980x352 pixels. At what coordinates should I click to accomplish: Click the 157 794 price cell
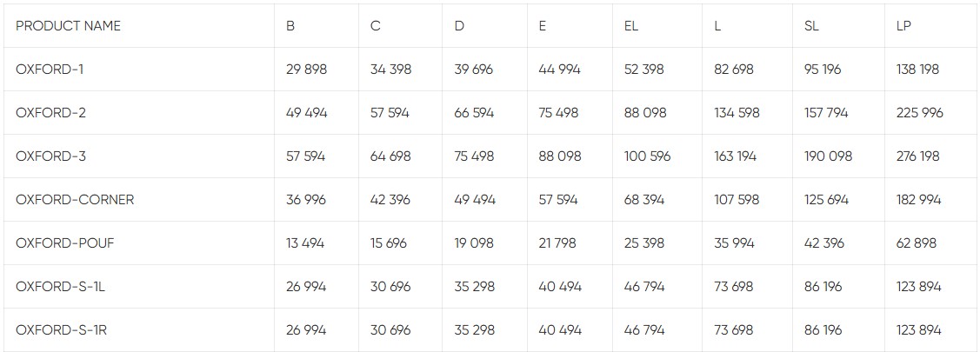tap(826, 113)
